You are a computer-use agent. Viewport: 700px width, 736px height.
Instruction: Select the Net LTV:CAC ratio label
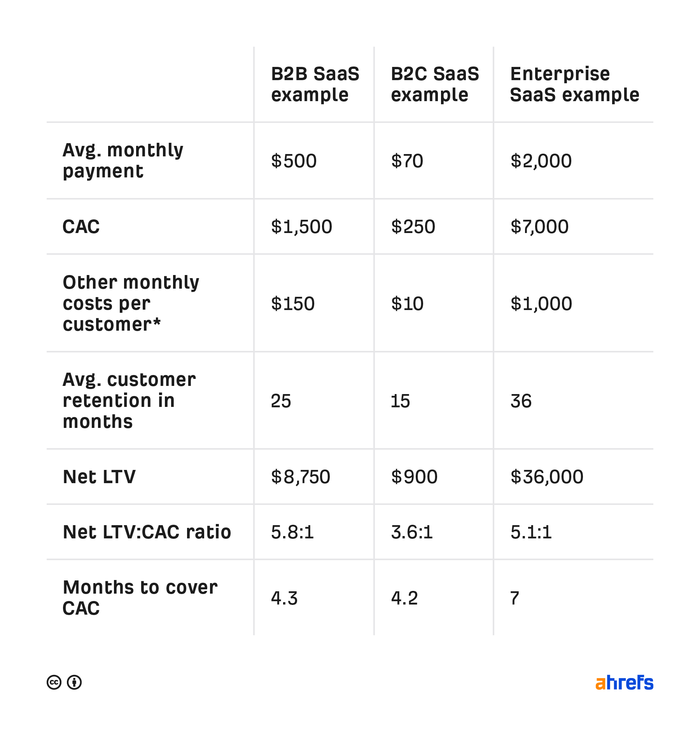(147, 532)
